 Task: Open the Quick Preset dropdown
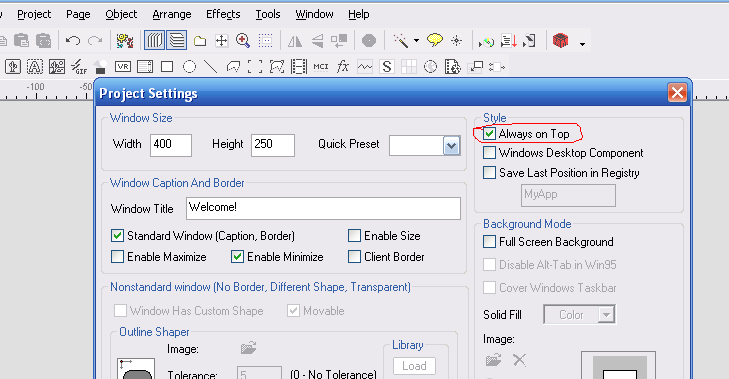(451, 146)
